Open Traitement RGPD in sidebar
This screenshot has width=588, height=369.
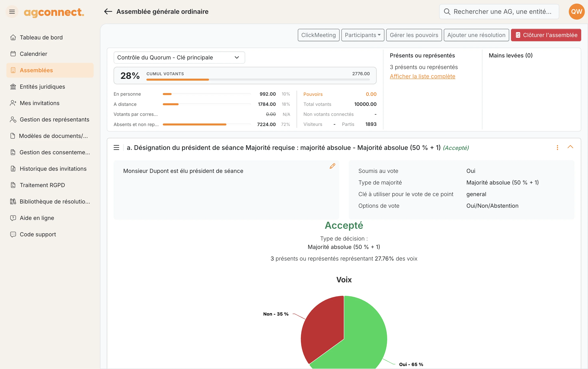pyautogui.click(x=50, y=185)
